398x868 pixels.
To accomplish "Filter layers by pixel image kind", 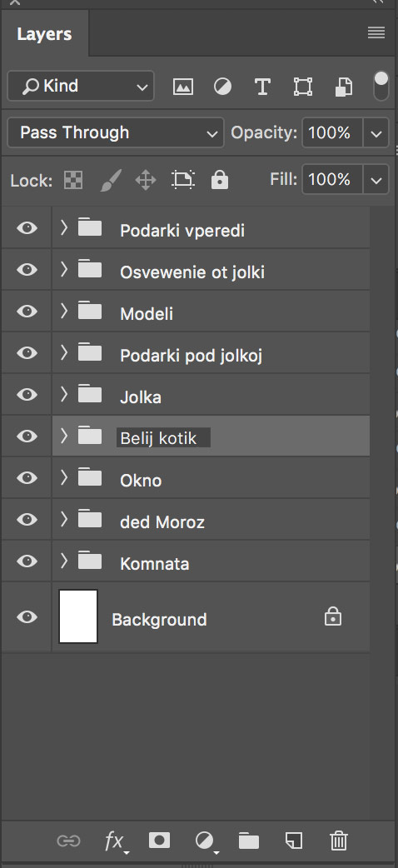I will (x=182, y=87).
